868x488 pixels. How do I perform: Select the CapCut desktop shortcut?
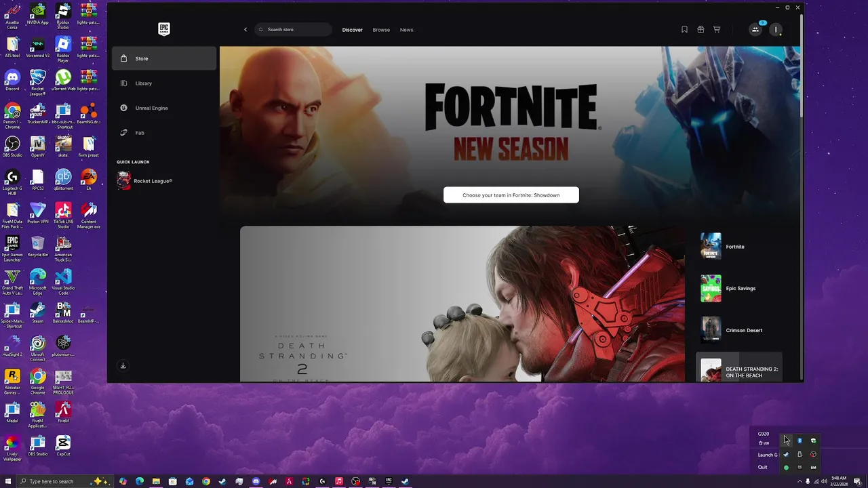(x=63, y=445)
